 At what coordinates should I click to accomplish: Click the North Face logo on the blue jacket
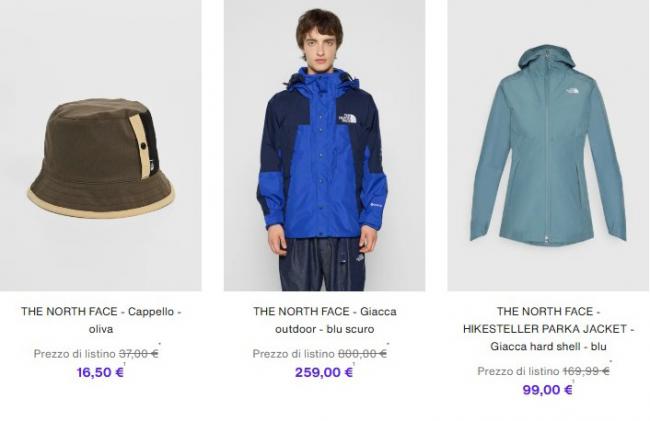(347, 119)
